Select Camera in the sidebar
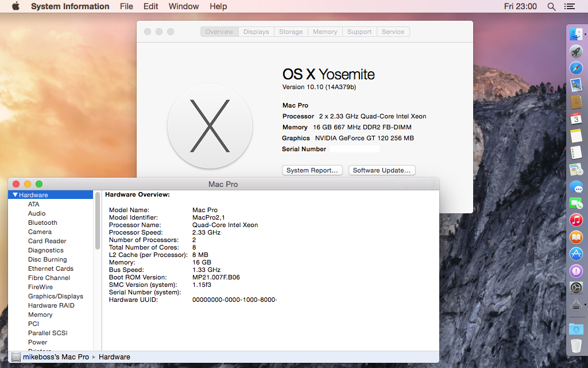The width and height of the screenshot is (588, 368). [x=40, y=232]
